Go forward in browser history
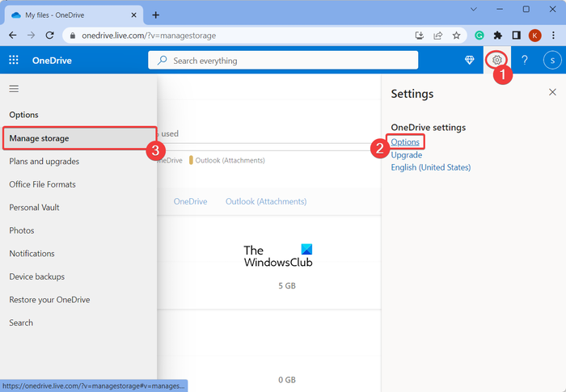 pyautogui.click(x=31, y=36)
